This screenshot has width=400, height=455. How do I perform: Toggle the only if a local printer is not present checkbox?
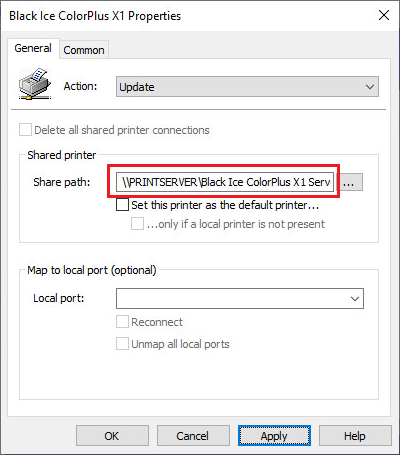point(137,224)
